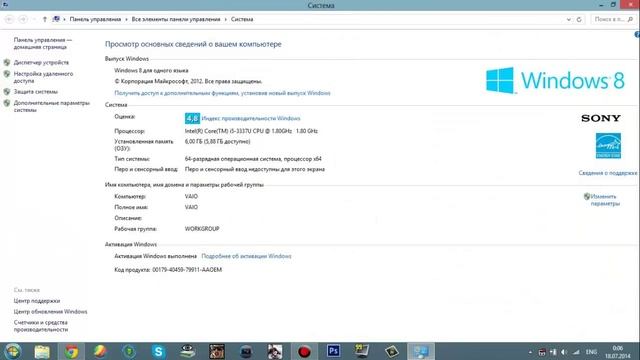
Task: Open Device Manager (Диспетчер устройств) link
Action: click(41, 62)
